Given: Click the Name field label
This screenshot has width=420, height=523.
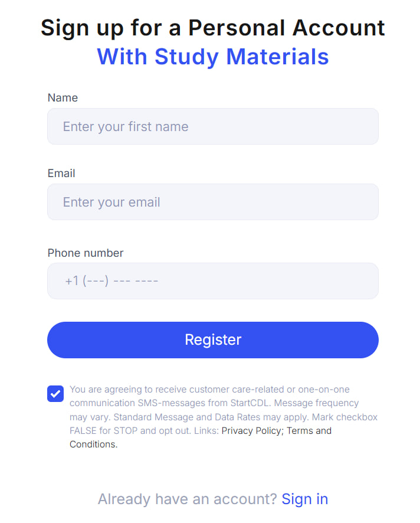Looking at the screenshot, I should (63, 98).
